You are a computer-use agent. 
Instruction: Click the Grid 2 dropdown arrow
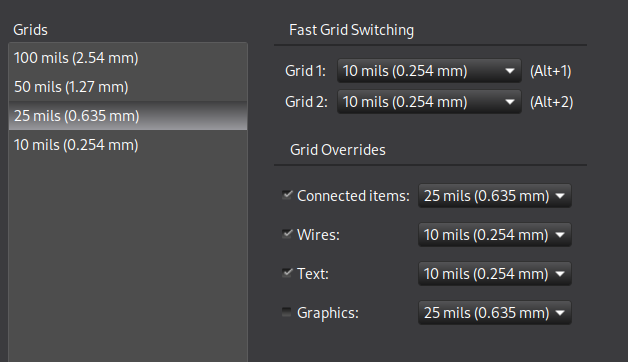click(x=509, y=102)
